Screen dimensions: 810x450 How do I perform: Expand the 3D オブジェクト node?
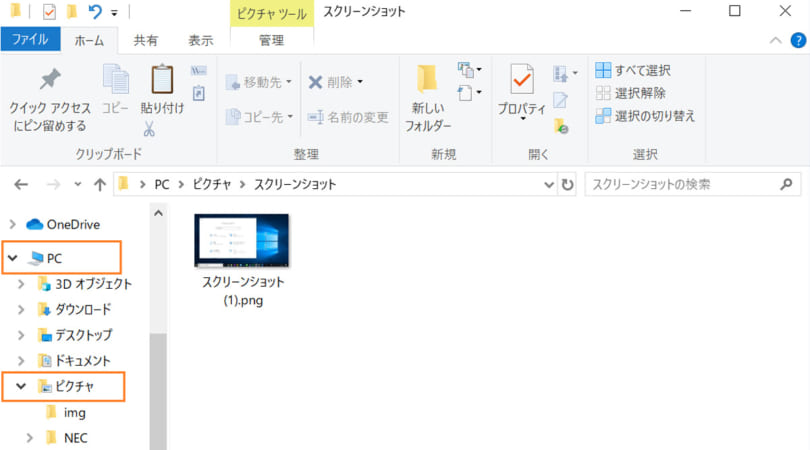(21, 284)
